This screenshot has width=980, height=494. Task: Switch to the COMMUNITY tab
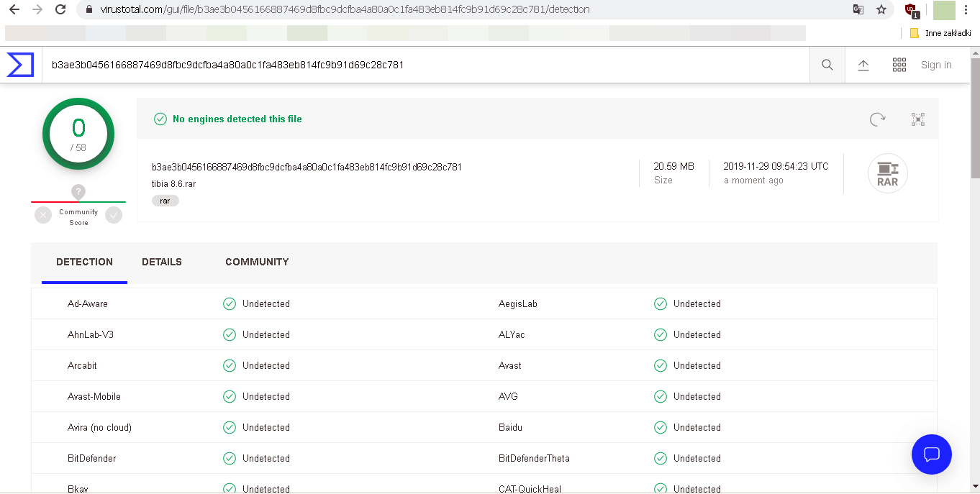click(257, 262)
